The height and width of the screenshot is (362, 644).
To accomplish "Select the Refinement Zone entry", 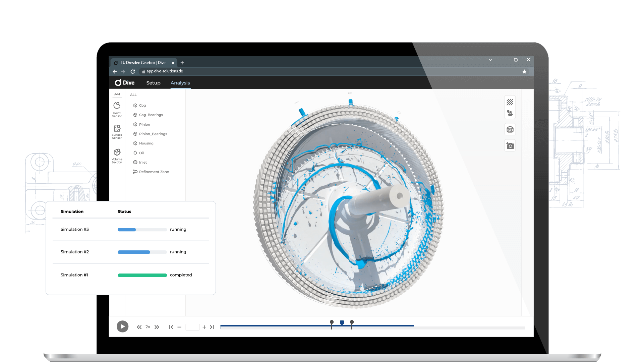I will [x=154, y=172].
